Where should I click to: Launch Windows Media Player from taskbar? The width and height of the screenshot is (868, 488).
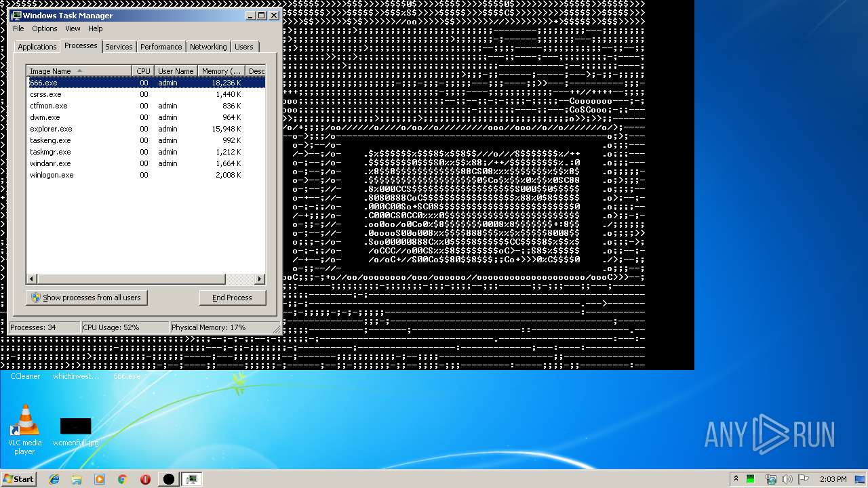[x=100, y=479]
